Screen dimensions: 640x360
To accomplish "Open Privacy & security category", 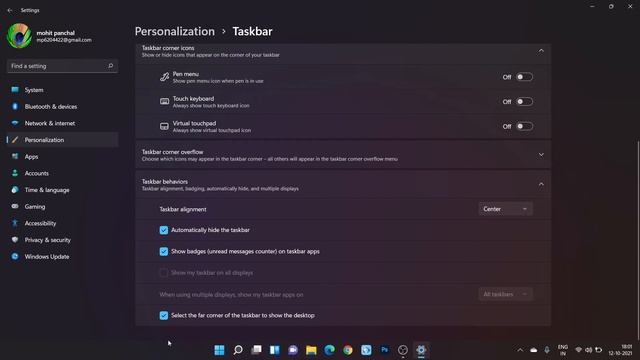I will (62, 240).
